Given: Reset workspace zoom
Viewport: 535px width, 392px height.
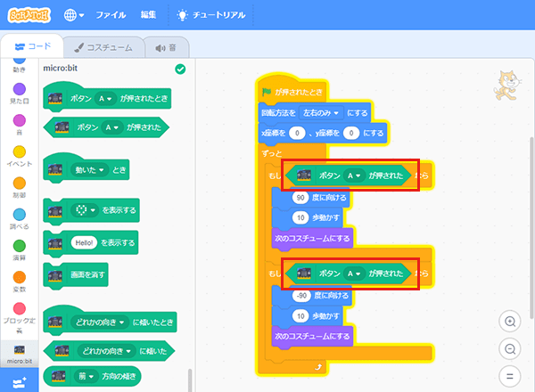Looking at the screenshot, I should (x=510, y=376).
